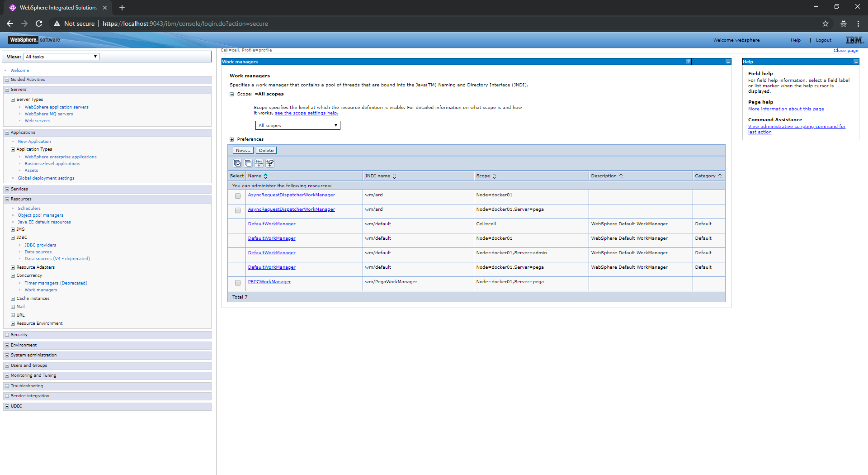Screen dimensions: 868x475
Task: Check the Node=docker01 AsyncRequestDispatcherWorkManager box
Action: (238, 196)
